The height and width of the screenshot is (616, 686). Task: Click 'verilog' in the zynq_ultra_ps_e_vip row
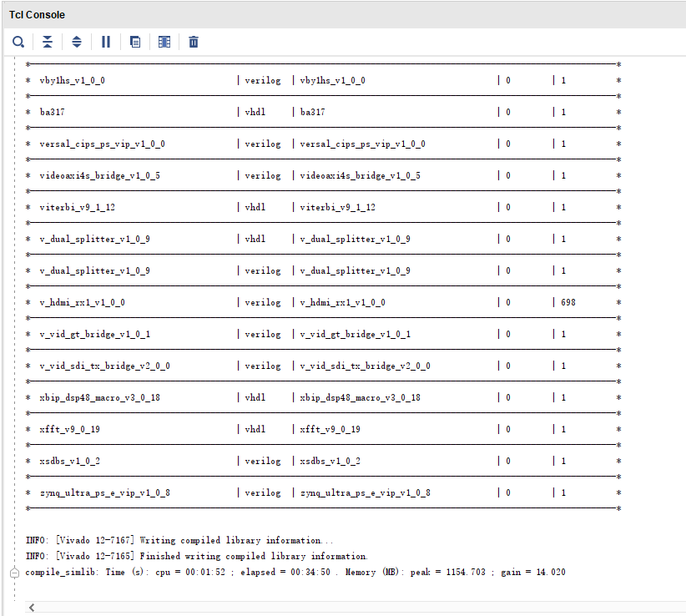coord(263,492)
